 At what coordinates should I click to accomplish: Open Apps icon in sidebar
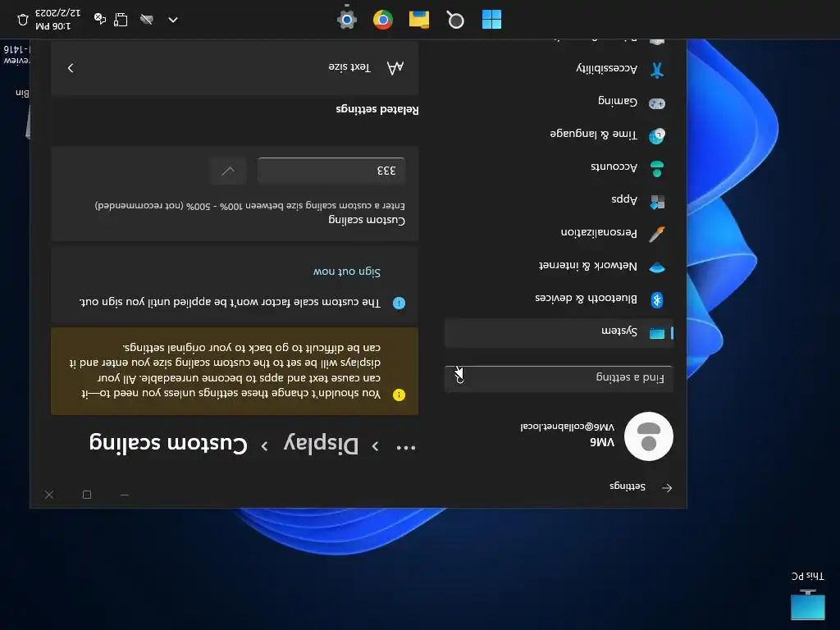pos(657,202)
